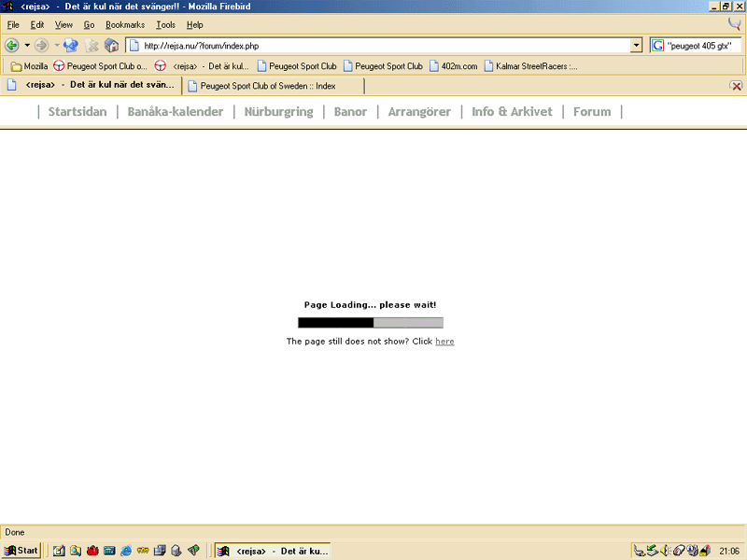
Task: Switch to Peugeot Sport Club of Sweden tab
Action: click(274, 86)
